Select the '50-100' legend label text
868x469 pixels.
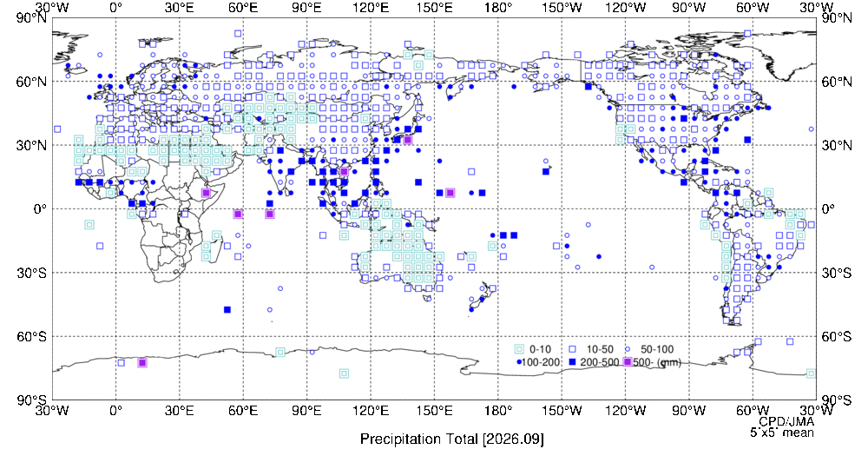tap(657, 349)
